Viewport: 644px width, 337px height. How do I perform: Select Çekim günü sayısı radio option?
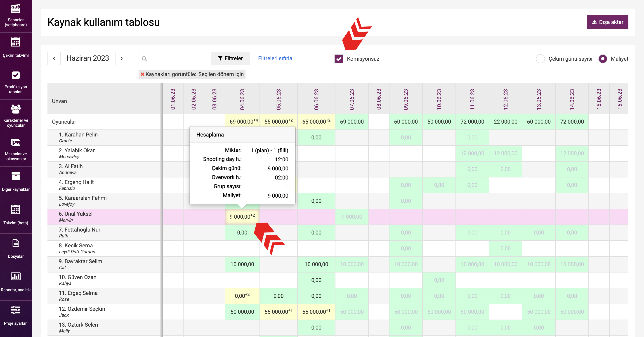point(540,59)
